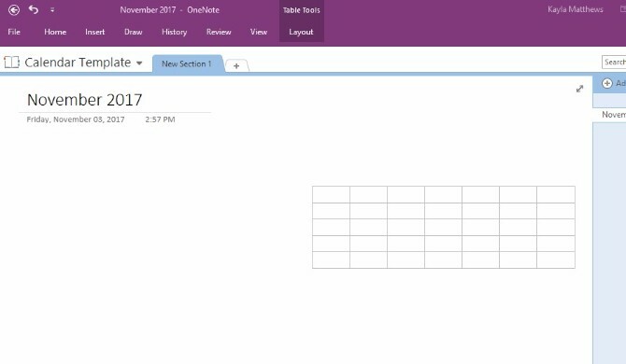Open Quick Access Toolbar customize arrow
Viewport: 626px width, 364px height.
coord(52,10)
